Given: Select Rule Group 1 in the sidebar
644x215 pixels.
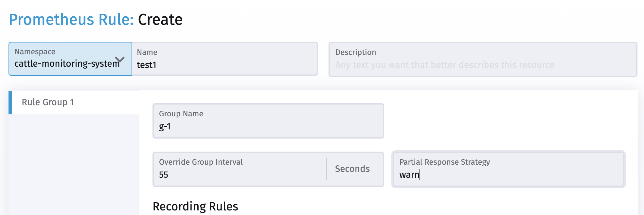Looking at the screenshot, I should pyautogui.click(x=48, y=102).
